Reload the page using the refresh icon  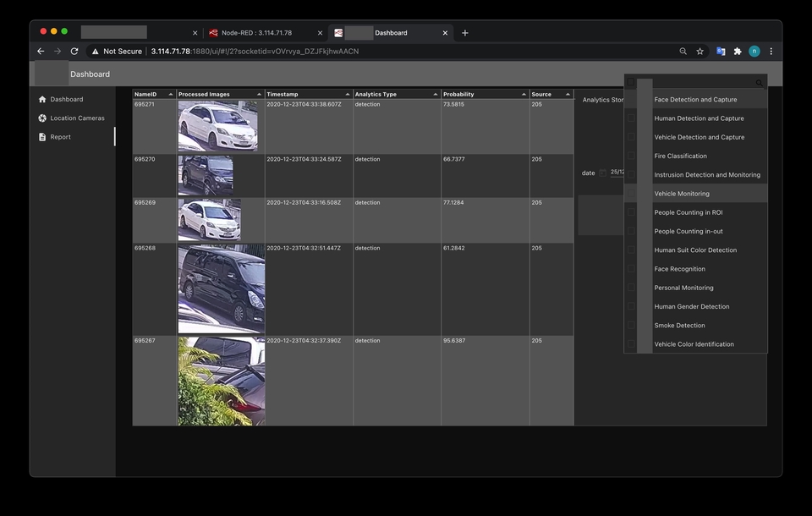[x=74, y=52]
